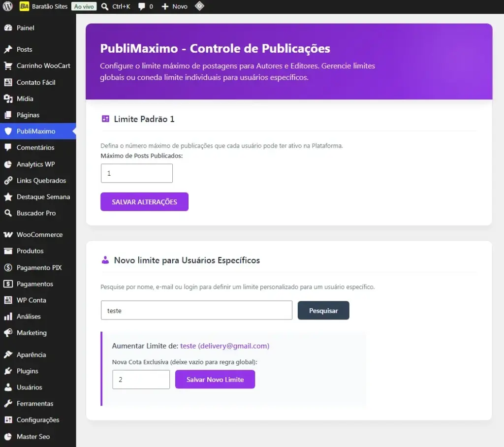Screen dimensions: 504x447
Task: Open Produtos archive icon
Action: (x=8, y=251)
